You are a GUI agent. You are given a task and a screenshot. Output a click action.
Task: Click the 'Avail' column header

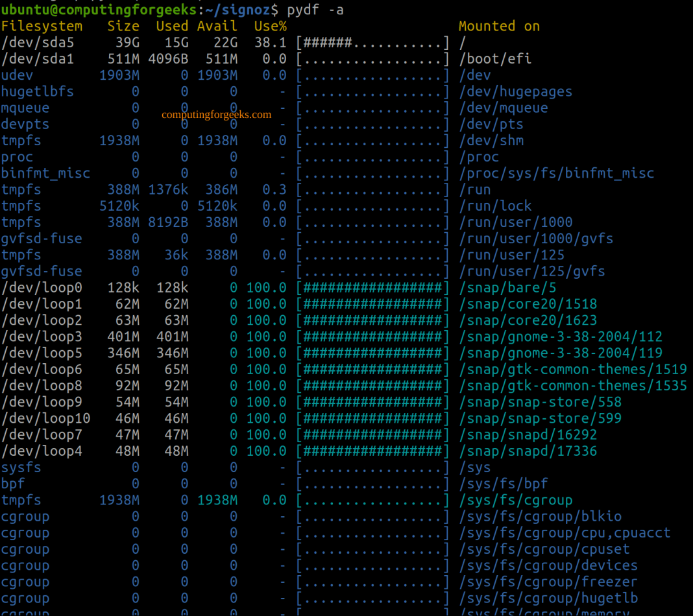tap(217, 26)
